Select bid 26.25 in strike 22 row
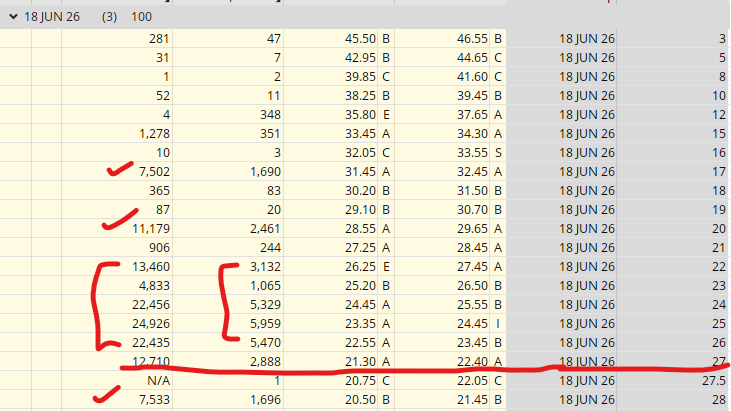 (360, 267)
